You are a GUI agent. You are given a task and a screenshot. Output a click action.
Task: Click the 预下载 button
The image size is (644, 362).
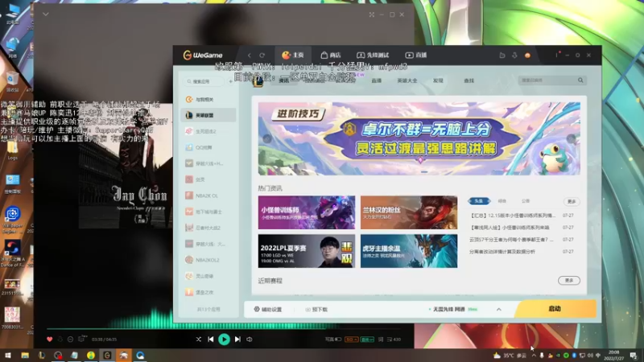pyautogui.click(x=316, y=310)
